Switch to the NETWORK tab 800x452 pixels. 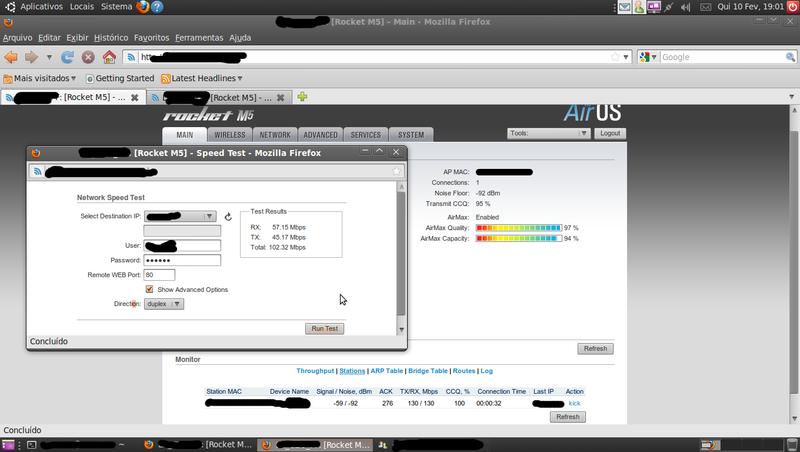pos(275,135)
